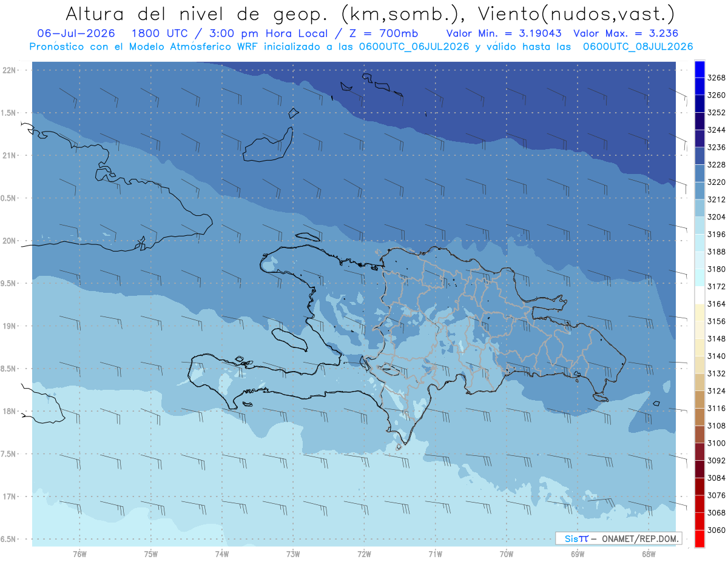Click the "68W" longitude axis label
Image resolution: width=728 pixels, height=562 pixels.
click(649, 554)
